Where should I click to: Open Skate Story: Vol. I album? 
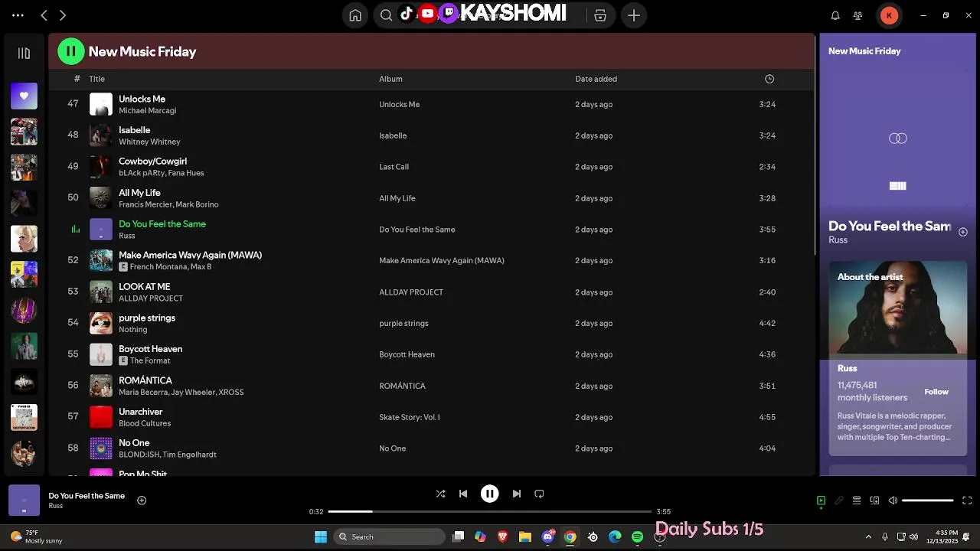pos(410,418)
